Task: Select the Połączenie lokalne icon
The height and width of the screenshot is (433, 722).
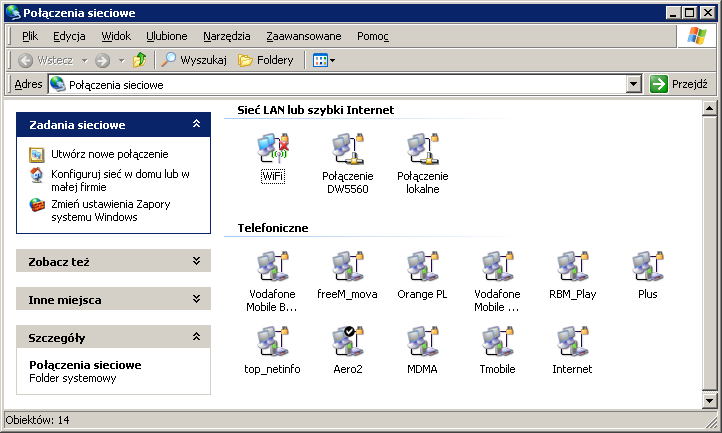Action: pyautogui.click(x=422, y=150)
